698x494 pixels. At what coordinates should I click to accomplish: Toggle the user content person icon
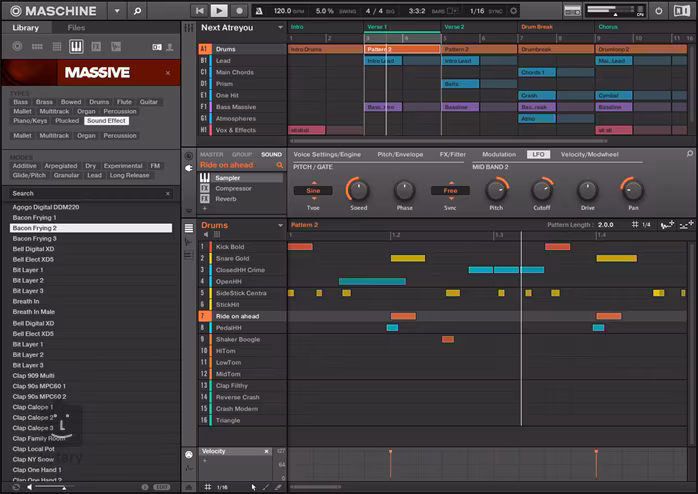170,47
